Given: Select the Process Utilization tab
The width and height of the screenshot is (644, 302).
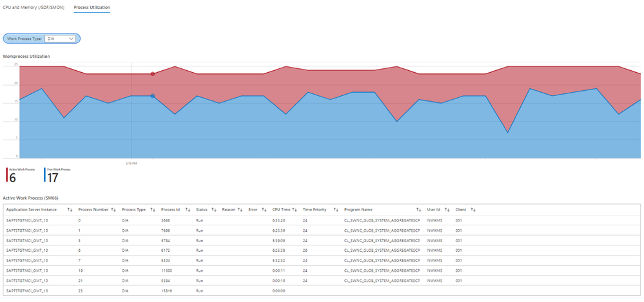Looking at the screenshot, I should 92,7.
